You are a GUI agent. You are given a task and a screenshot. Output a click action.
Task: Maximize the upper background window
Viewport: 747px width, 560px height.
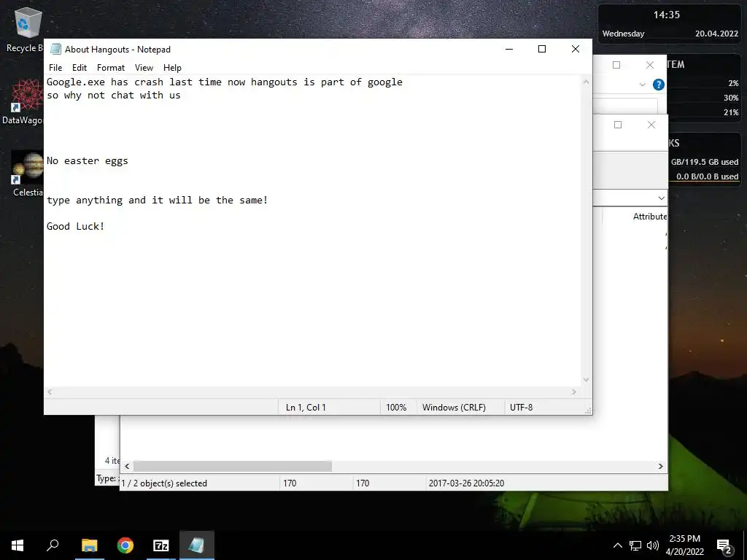tap(616, 65)
